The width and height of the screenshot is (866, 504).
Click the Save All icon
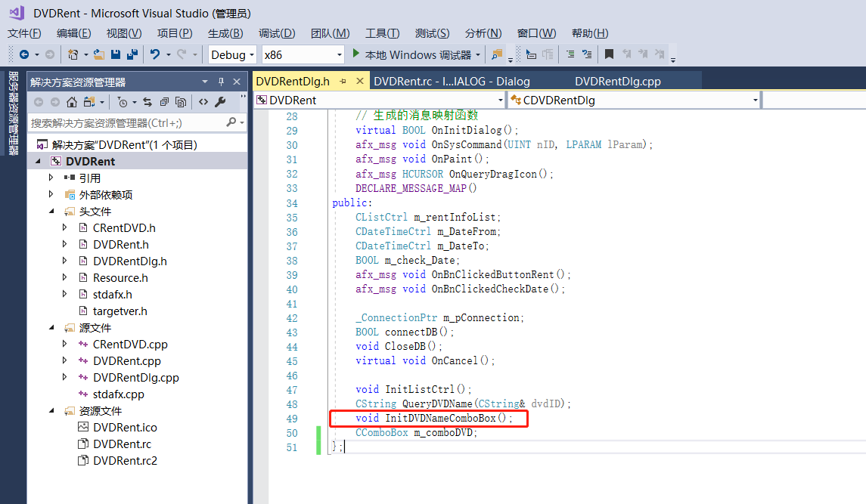point(132,54)
